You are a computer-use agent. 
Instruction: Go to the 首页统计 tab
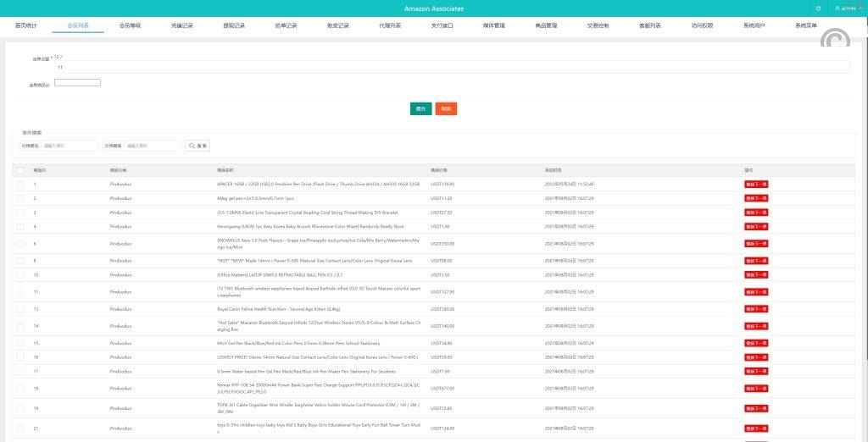[x=26, y=26]
